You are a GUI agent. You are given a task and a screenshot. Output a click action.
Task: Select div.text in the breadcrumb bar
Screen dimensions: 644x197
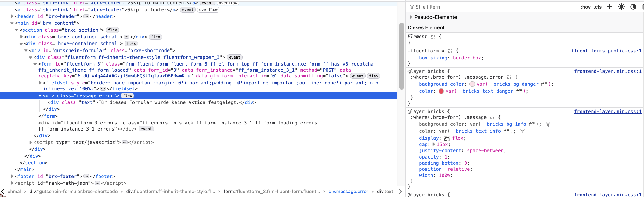click(385, 192)
